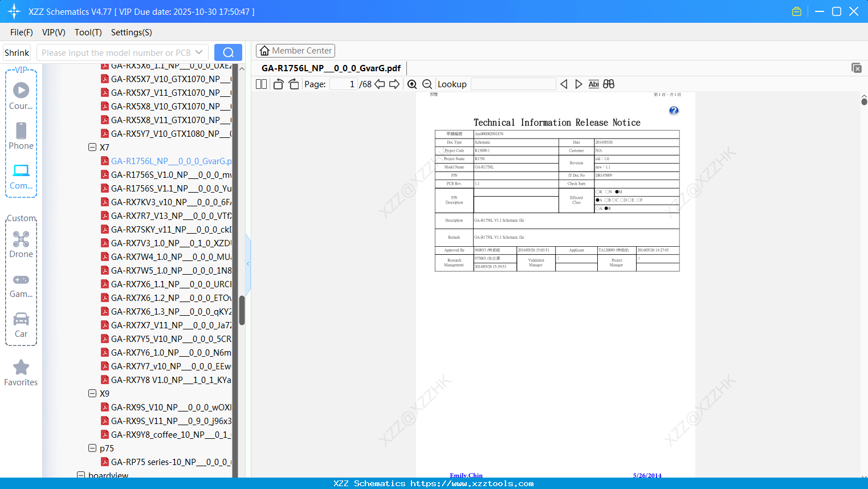Viewport: 868px width, 489px height.
Task: Open GA-RX9S_V10_NP file
Action: (x=166, y=407)
